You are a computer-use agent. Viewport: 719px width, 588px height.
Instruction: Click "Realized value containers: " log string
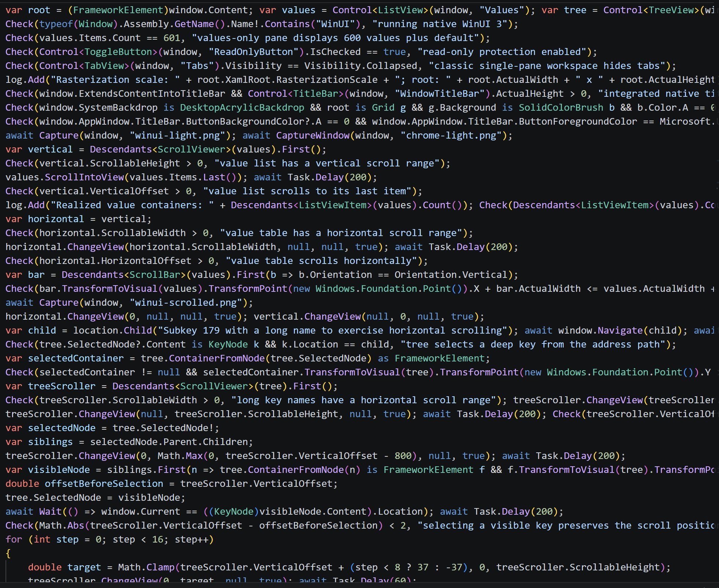coord(132,205)
